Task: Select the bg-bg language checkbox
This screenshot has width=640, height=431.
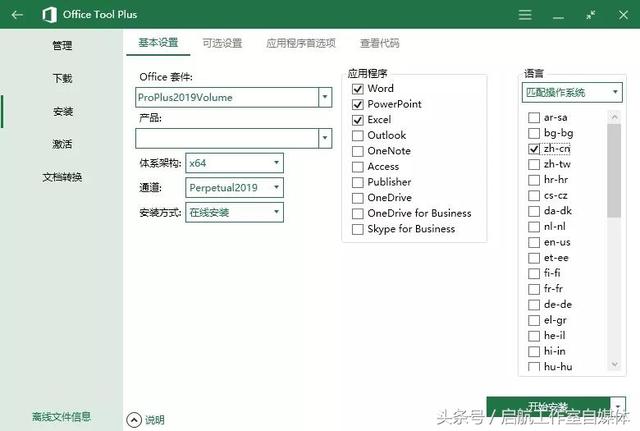Action: [x=534, y=133]
